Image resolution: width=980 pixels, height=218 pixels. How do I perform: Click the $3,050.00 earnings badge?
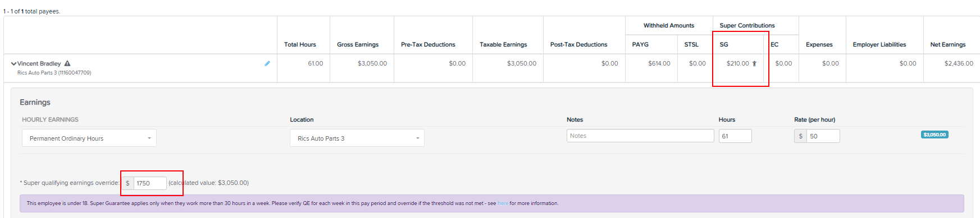[x=935, y=134]
